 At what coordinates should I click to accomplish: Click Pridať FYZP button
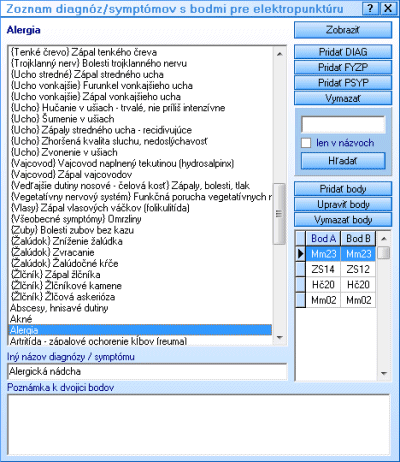pos(343,68)
